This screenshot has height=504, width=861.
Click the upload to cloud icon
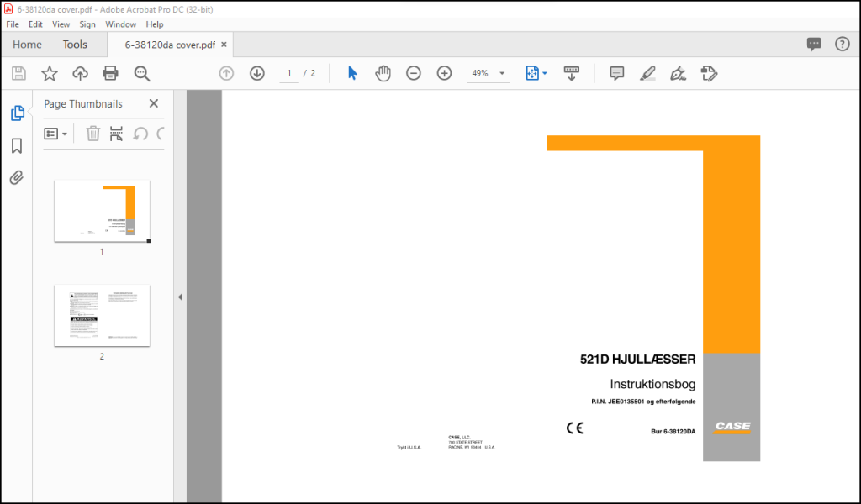(80, 73)
